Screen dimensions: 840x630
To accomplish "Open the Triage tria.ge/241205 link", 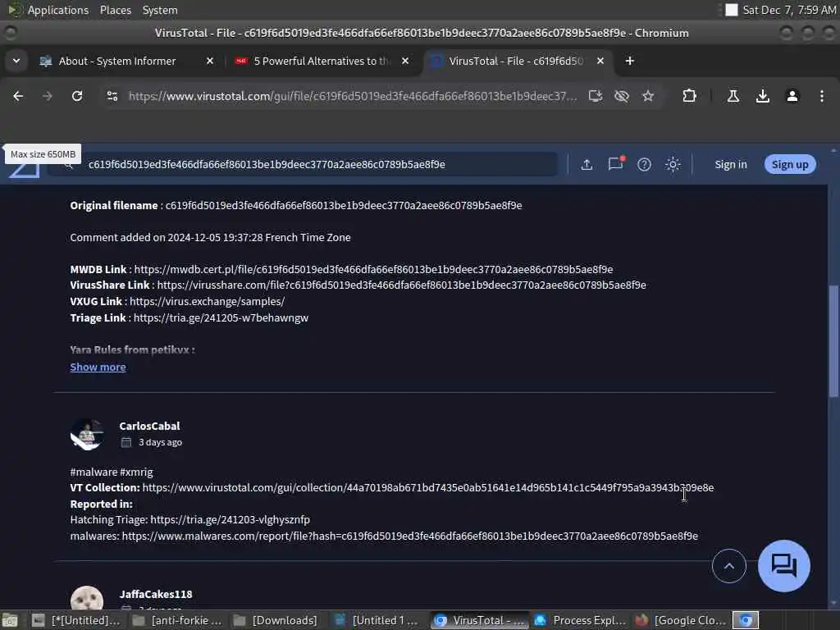I will [x=221, y=317].
